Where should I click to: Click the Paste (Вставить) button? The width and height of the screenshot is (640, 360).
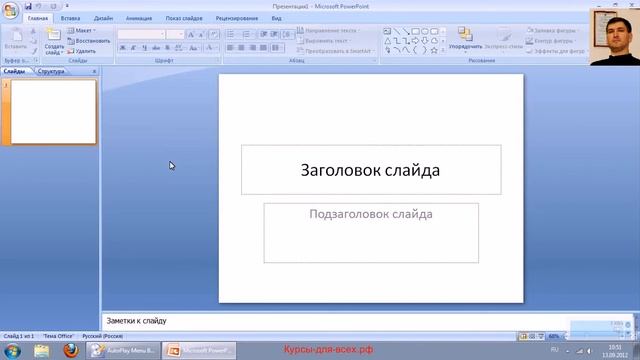16,39
